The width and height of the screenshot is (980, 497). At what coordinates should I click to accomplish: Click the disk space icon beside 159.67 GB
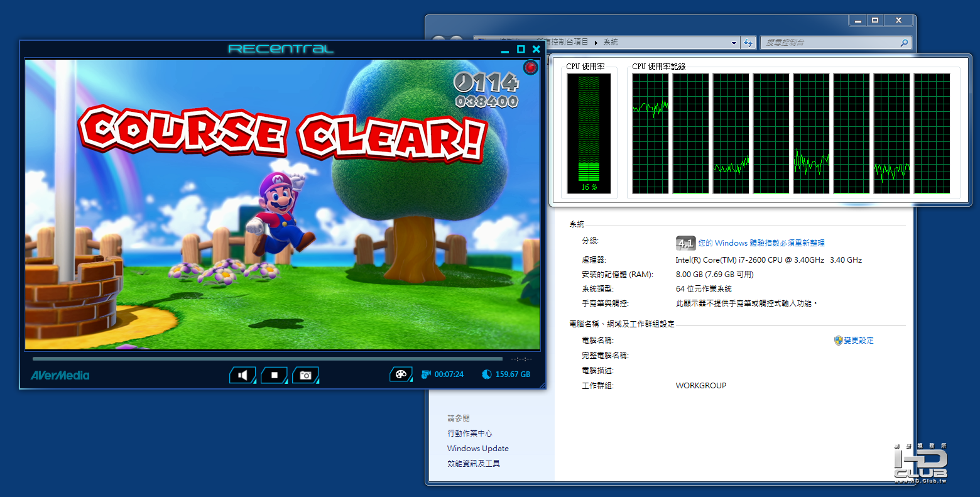tap(486, 374)
